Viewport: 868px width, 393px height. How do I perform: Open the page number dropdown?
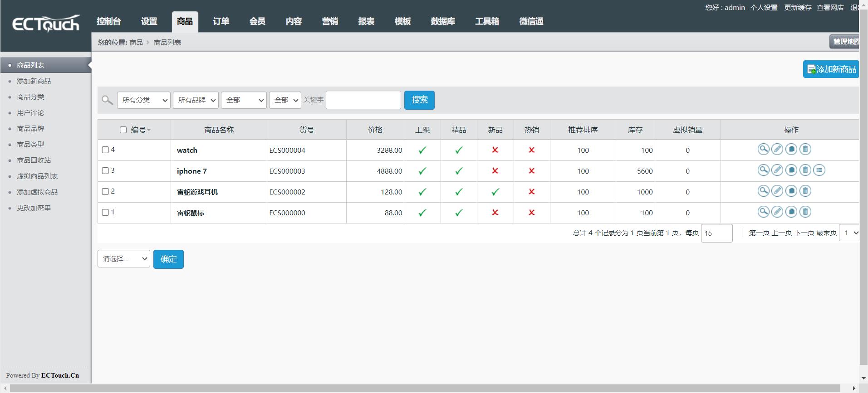tap(849, 233)
